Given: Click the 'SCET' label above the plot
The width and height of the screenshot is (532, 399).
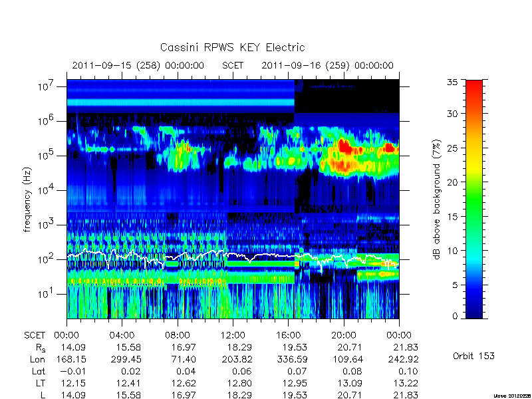Looking at the screenshot, I should click(233, 65).
